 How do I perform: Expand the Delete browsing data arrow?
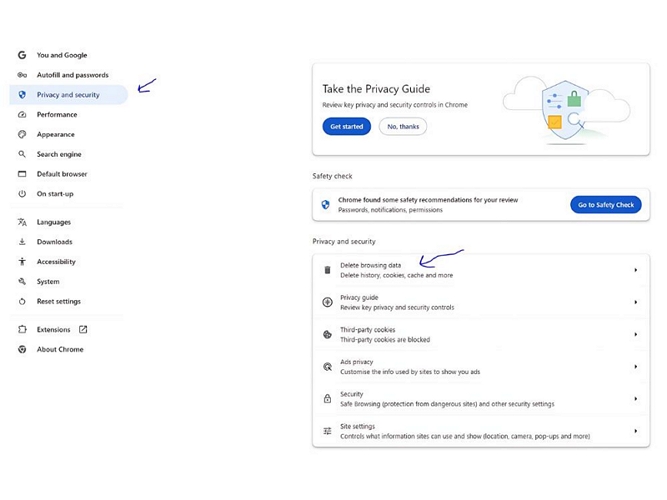pos(636,270)
